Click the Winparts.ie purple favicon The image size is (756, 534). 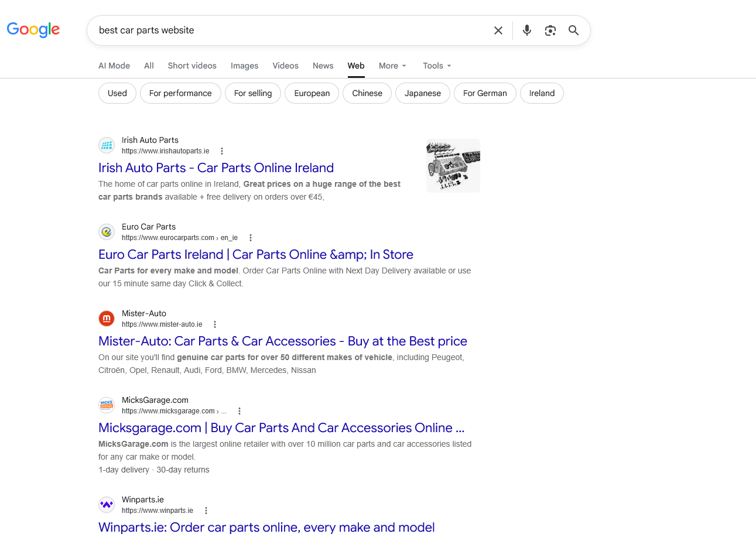point(107,504)
